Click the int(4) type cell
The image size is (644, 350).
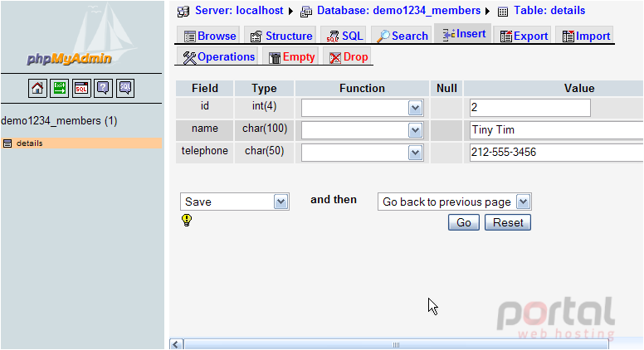tap(264, 106)
